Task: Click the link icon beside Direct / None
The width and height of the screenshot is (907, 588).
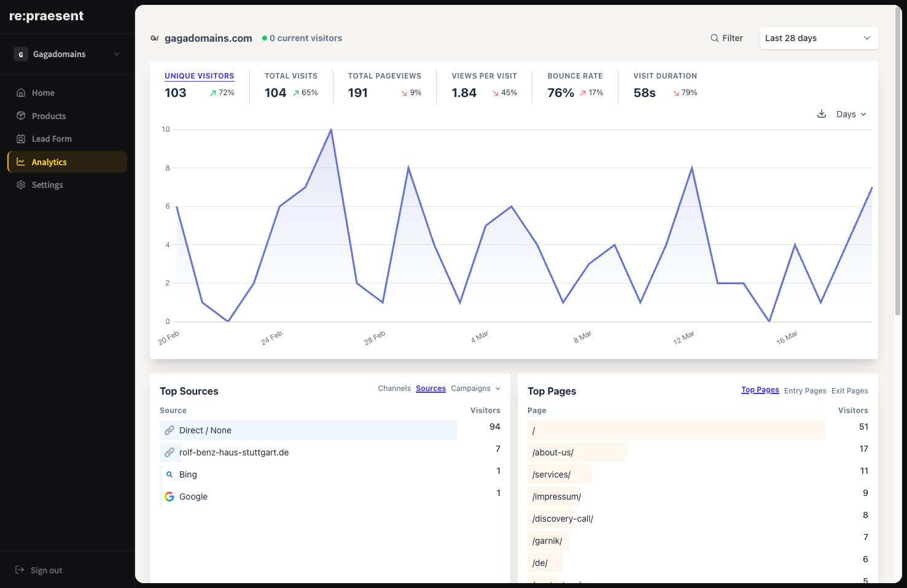Action: coord(170,430)
